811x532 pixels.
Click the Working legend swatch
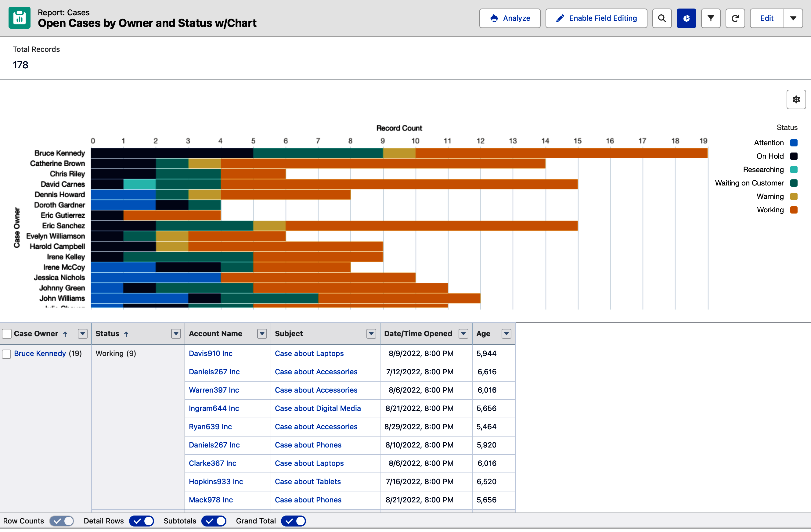[x=794, y=210]
